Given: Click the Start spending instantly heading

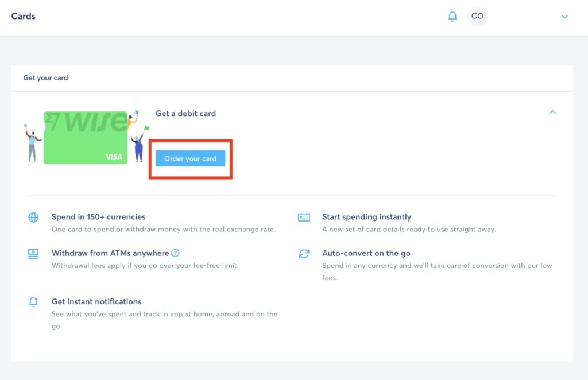Looking at the screenshot, I should coord(366,217).
